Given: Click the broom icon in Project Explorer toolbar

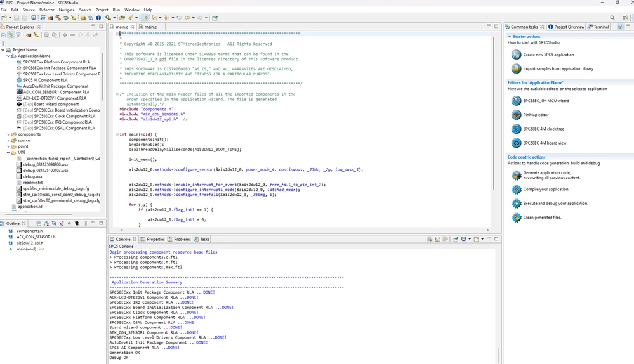Looking at the screenshot, I should click(36, 35).
